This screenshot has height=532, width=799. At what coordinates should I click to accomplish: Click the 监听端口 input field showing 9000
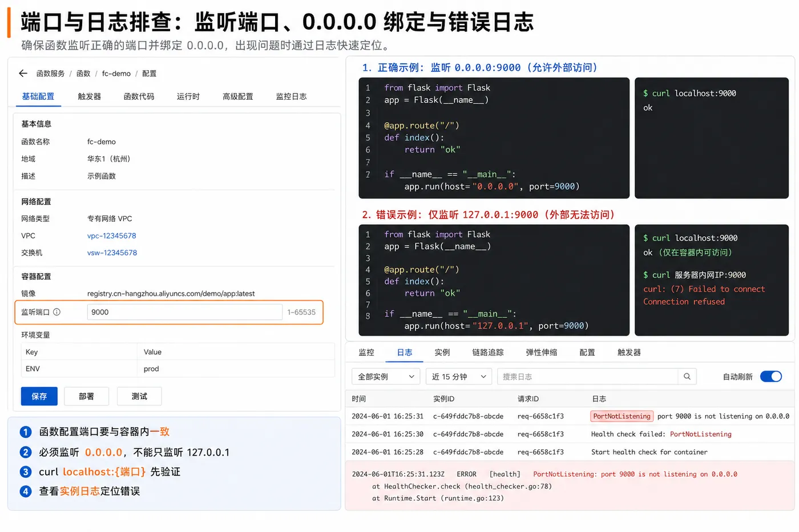pyautogui.click(x=185, y=312)
